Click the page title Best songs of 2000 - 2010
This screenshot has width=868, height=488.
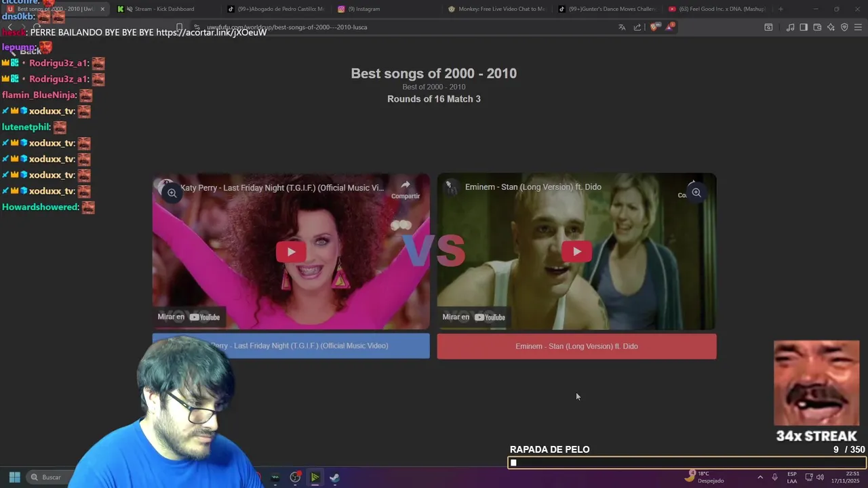[x=434, y=73]
